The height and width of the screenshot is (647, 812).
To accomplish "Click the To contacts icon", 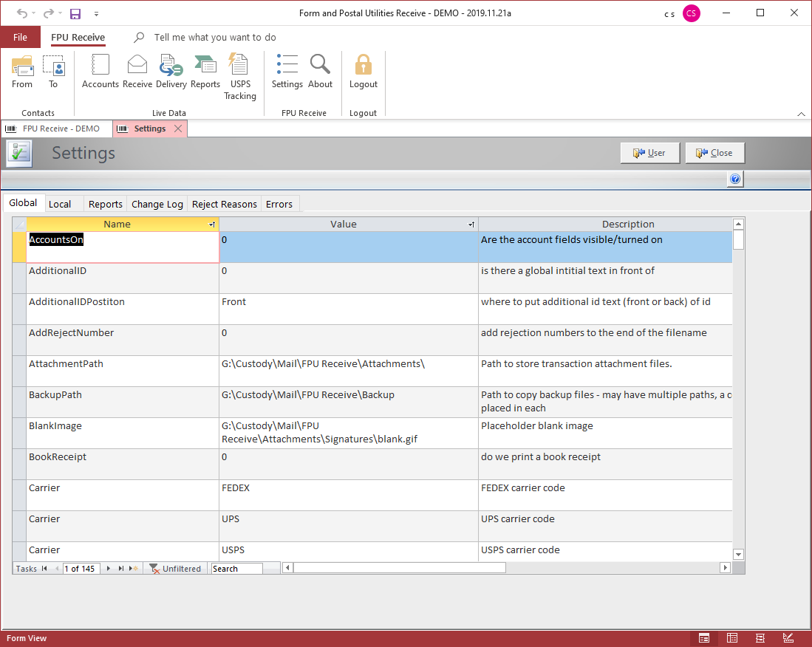I will point(53,66).
